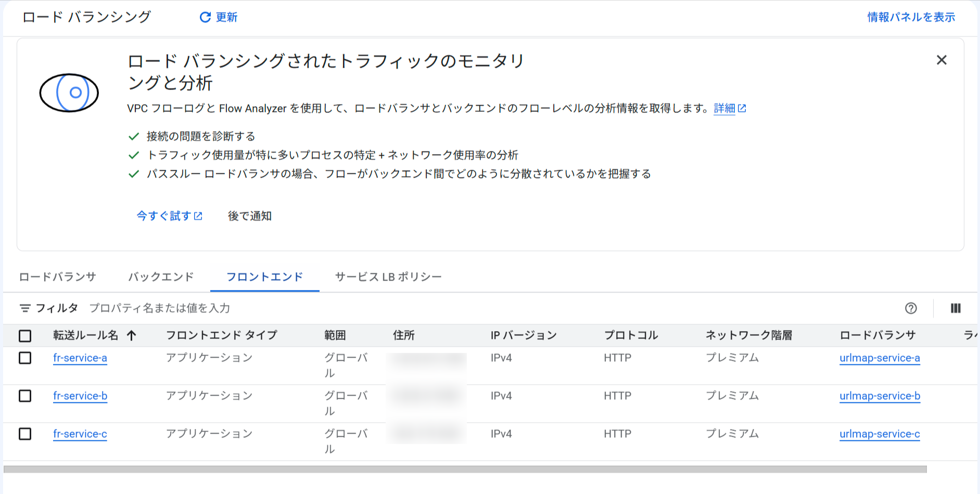Open the fr-service-c forwarding rule
The image size is (980, 494).
(80, 434)
